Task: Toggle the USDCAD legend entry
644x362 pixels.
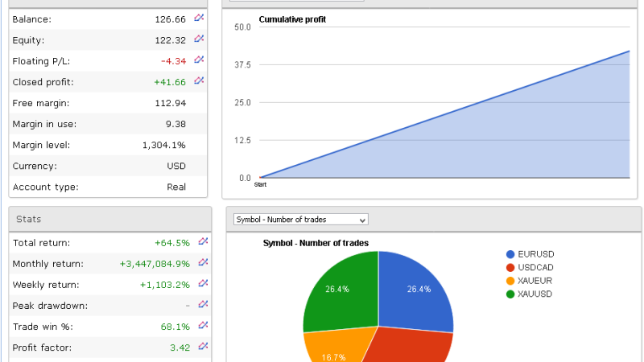Action: [x=537, y=267]
